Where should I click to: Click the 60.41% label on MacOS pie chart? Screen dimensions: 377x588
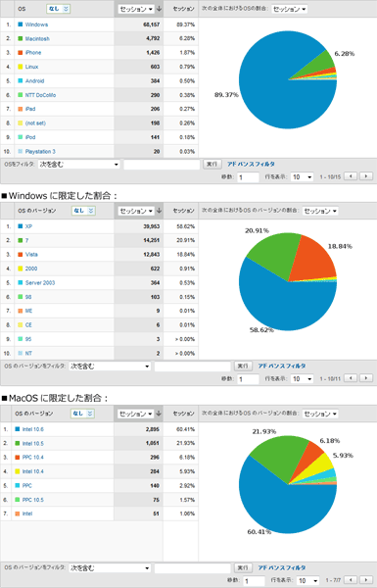[x=259, y=532]
